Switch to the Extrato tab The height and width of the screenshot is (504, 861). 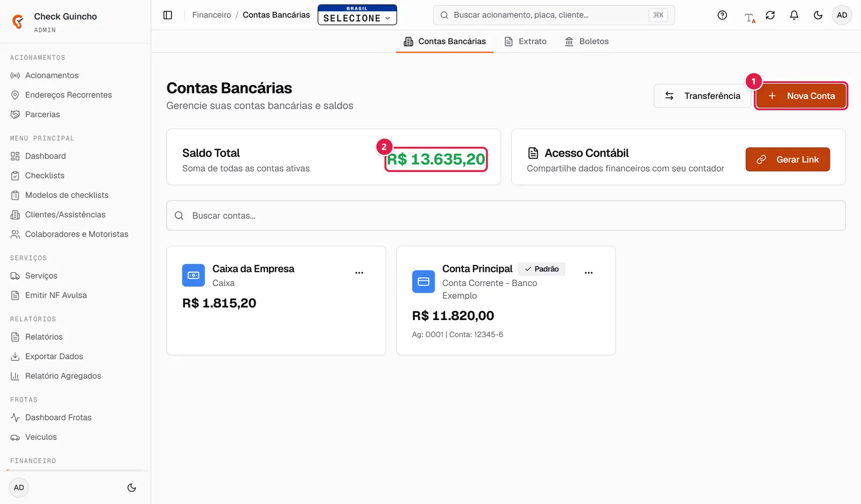click(525, 41)
